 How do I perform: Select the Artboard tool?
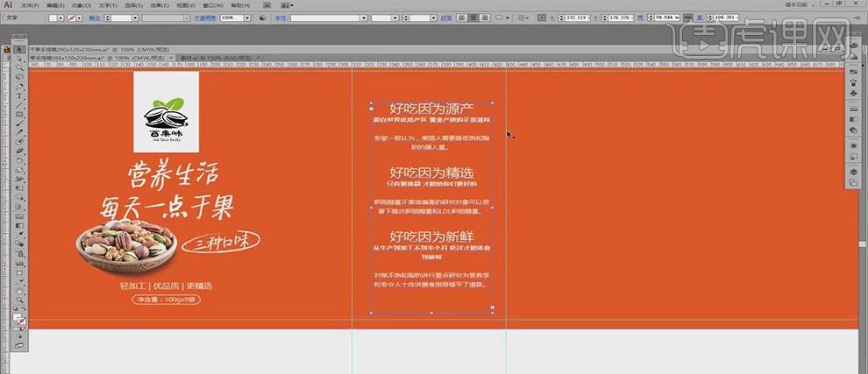(x=20, y=272)
